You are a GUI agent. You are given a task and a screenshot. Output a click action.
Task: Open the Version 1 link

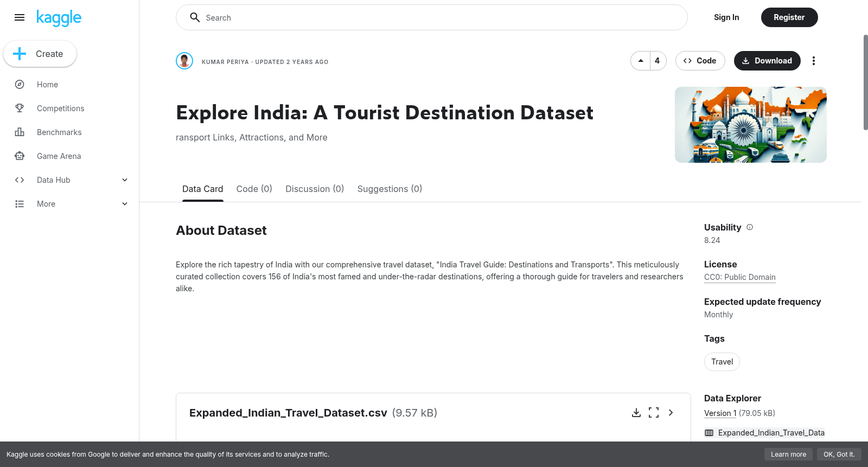click(x=720, y=413)
